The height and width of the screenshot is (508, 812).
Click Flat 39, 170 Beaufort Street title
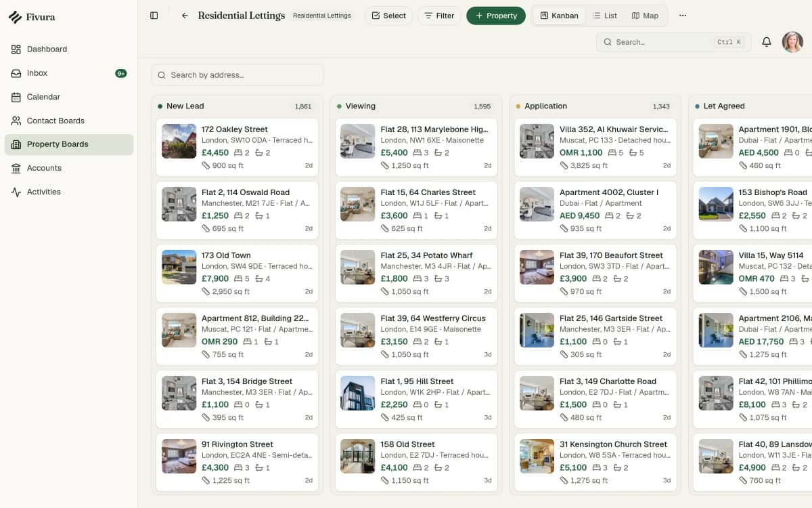(x=611, y=255)
